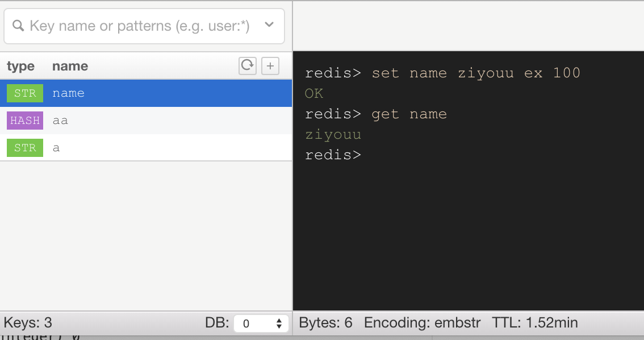Select the HASH badge of key aa
The width and height of the screenshot is (644, 340).
coord(25,121)
